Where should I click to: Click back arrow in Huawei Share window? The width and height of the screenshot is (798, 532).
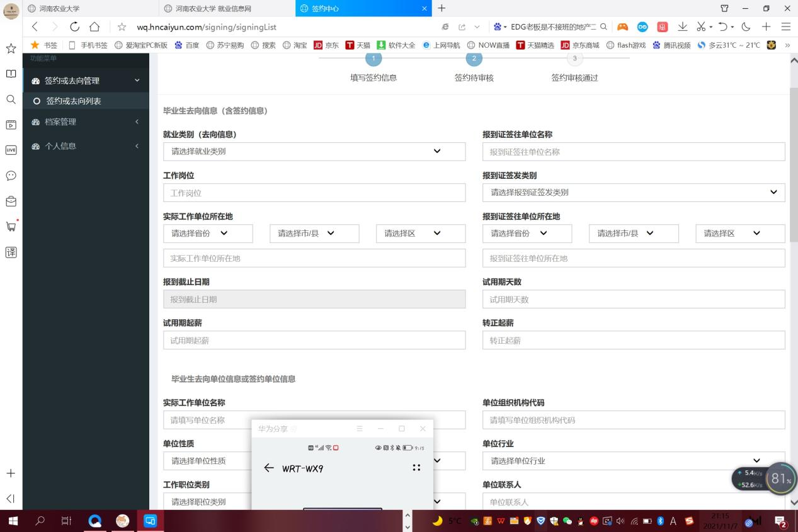click(x=269, y=468)
